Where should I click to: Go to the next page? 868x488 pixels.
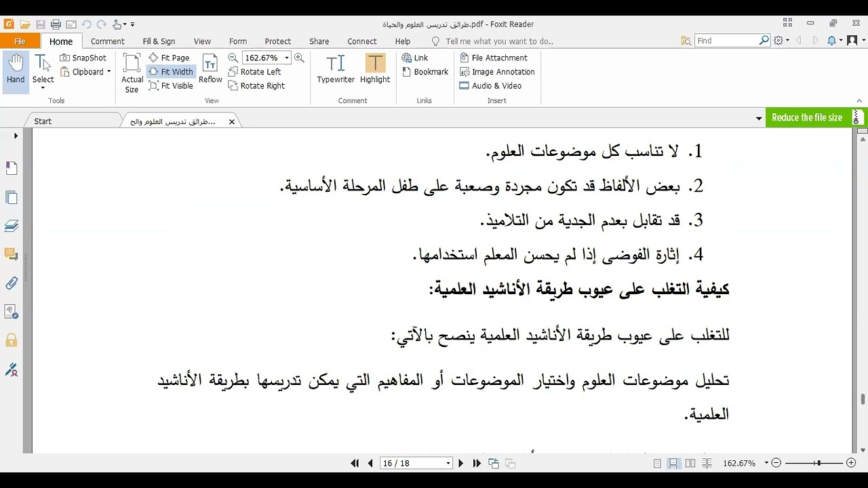461,464
